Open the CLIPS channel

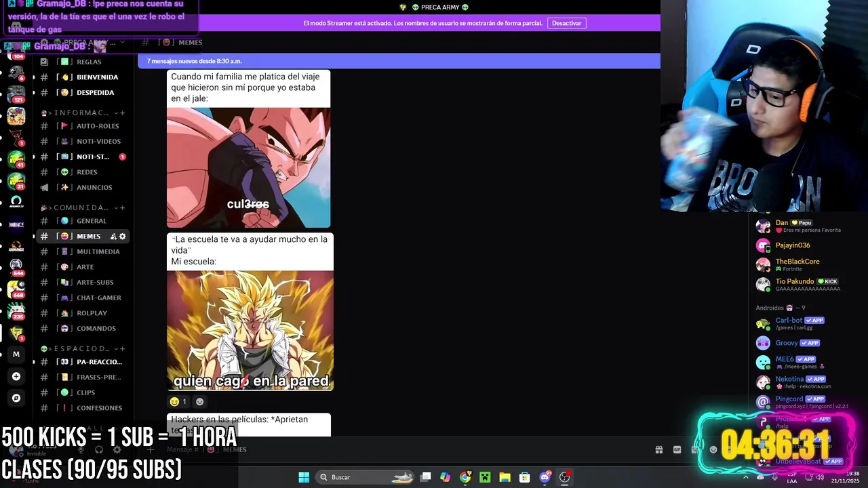coord(83,392)
